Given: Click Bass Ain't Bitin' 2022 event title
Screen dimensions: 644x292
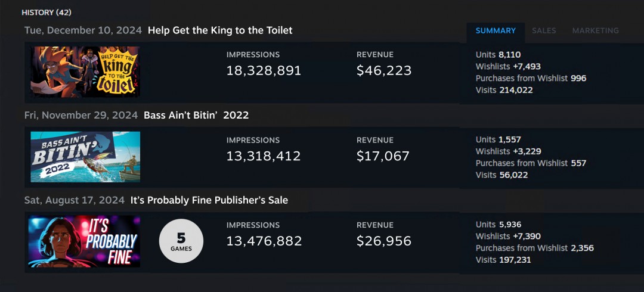Looking at the screenshot, I should point(196,116).
